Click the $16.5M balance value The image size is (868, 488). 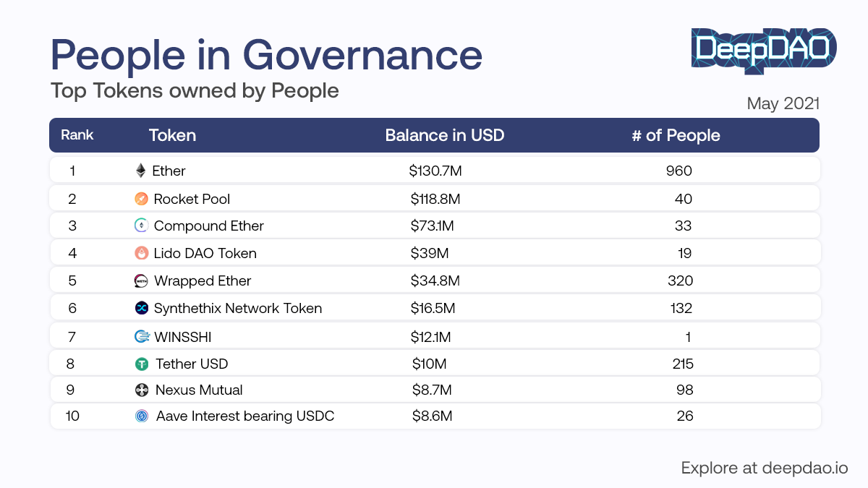pyautogui.click(x=433, y=309)
